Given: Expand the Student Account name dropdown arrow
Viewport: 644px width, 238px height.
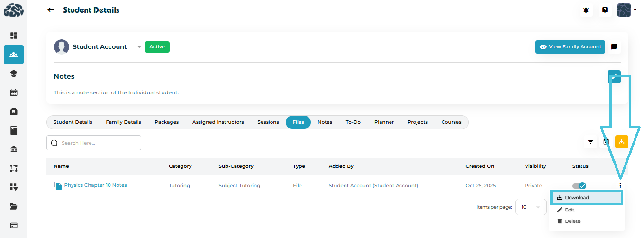Looking at the screenshot, I should pyautogui.click(x=139, y=47).
